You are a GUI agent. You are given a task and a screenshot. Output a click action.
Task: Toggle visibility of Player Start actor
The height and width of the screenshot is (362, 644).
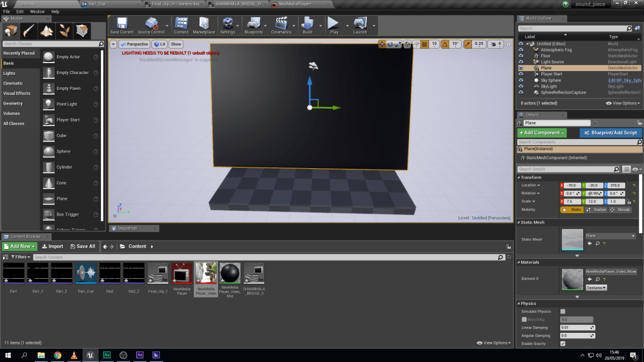[x=521, y=74]
